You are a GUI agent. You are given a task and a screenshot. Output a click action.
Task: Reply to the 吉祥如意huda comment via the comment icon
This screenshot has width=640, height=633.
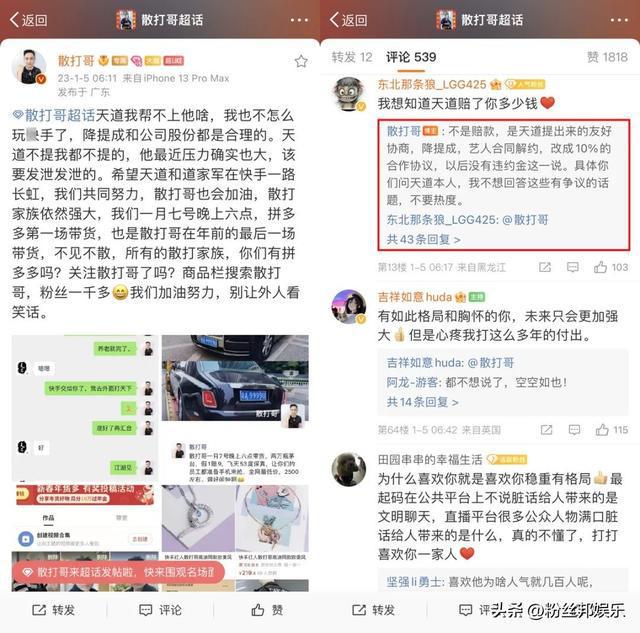pos(574,430)
